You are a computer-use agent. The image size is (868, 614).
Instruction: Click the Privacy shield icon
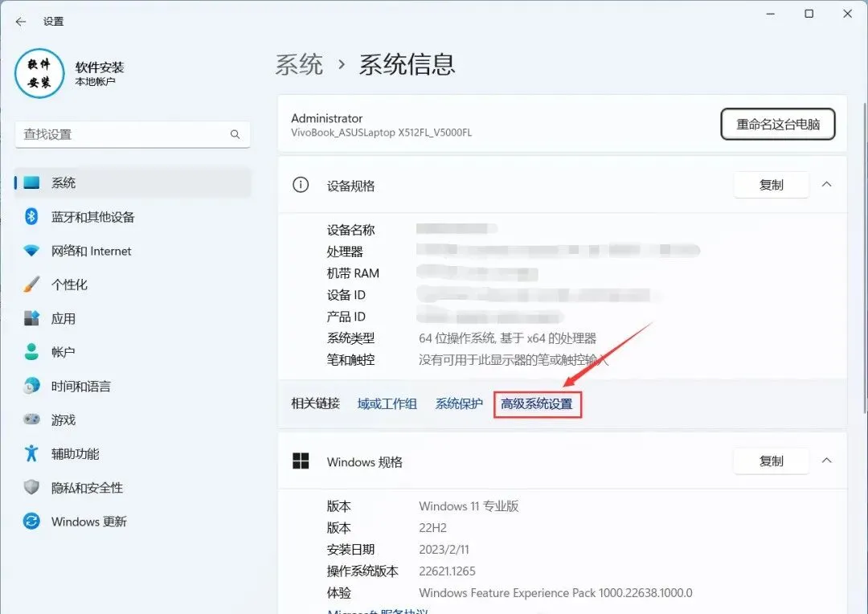(31, 487)
